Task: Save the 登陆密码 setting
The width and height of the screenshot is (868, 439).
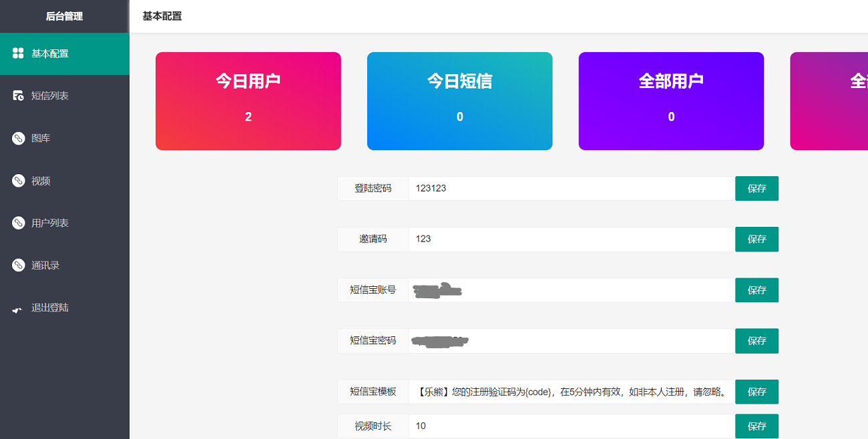Action: (756, 189)
